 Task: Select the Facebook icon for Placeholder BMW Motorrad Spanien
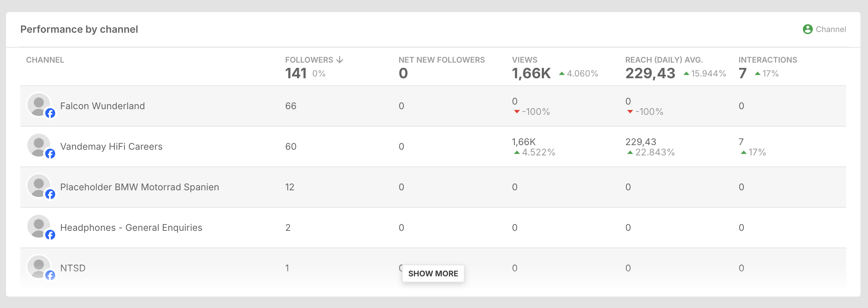pyautogui.click(x=50, y=195)
